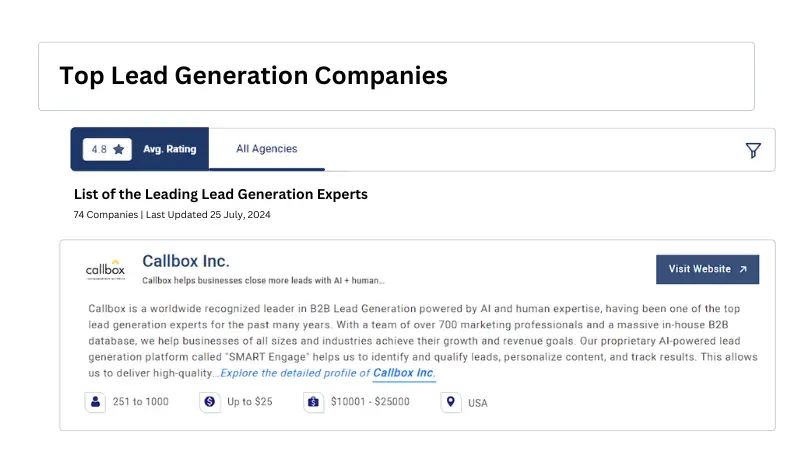Click the Visit Website button

point(707,269)
